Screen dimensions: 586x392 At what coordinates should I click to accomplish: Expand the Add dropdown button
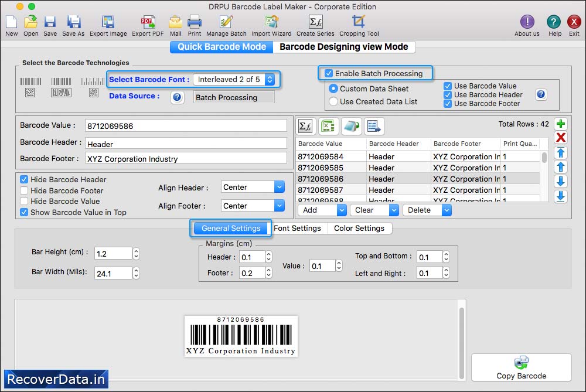[x=342, y=210]
